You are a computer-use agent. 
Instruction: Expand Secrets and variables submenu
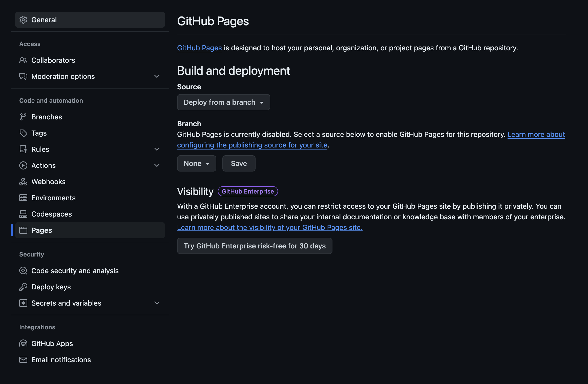[157, 303]
